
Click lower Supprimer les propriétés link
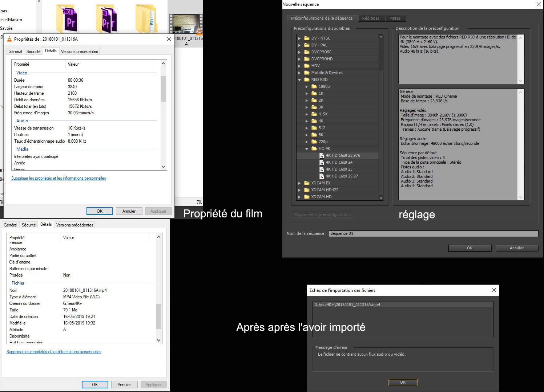coord(54,352)
